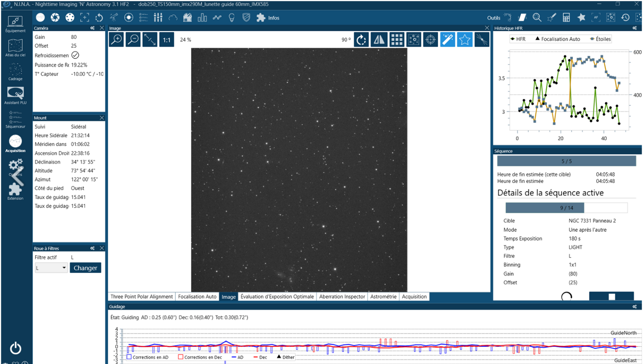Click the Focuser panel icon in toolbar
Viewport: 644px width, 364px height.
(x=85, y=18)
